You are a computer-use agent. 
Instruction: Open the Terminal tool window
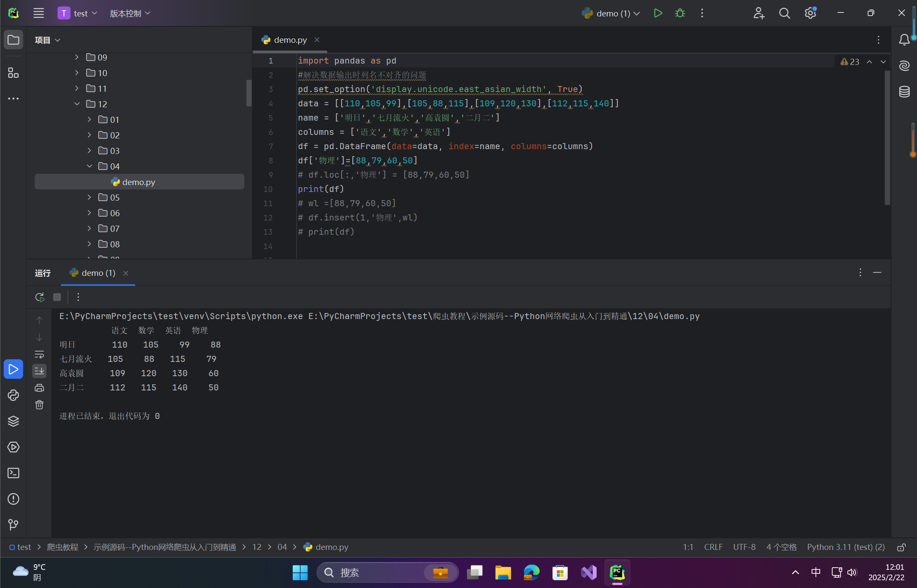coord(13,473)
